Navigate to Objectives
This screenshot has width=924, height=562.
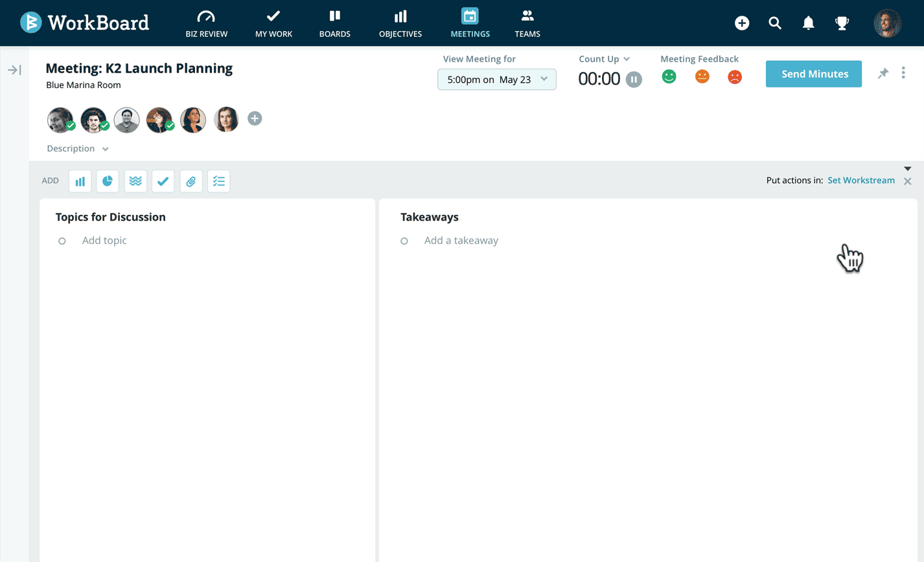(x=400, y=23)
